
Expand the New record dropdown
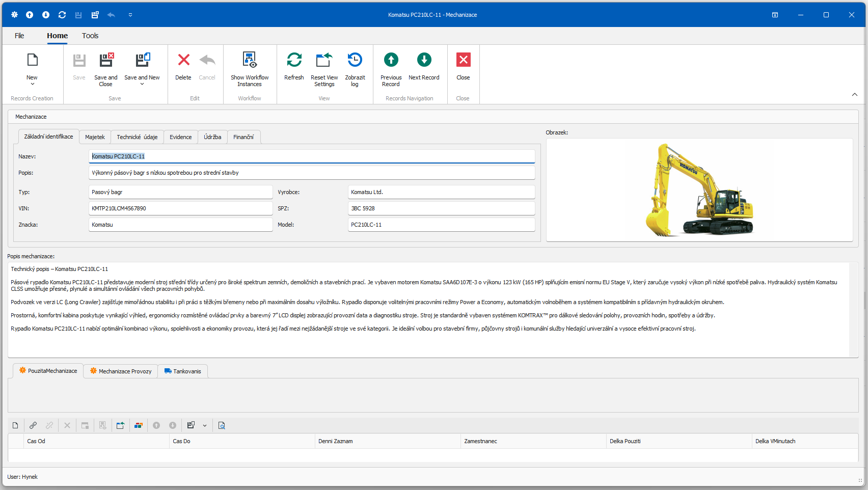[x=32, y=84]
